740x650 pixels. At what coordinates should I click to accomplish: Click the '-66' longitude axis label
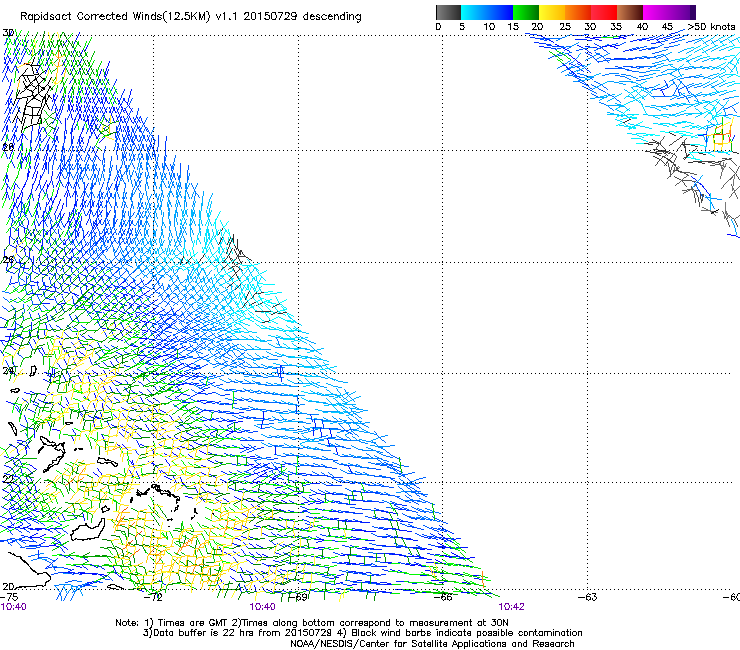tap(443, 597)
